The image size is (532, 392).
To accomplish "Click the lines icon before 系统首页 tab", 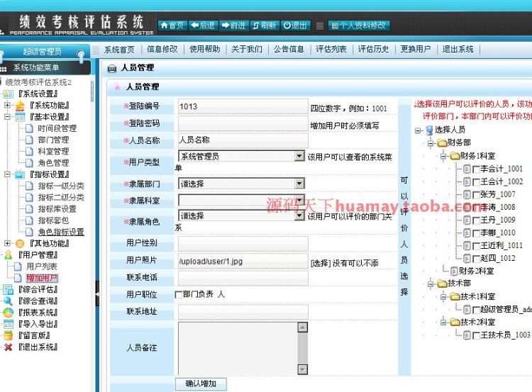I will click(x=96, y=50).
